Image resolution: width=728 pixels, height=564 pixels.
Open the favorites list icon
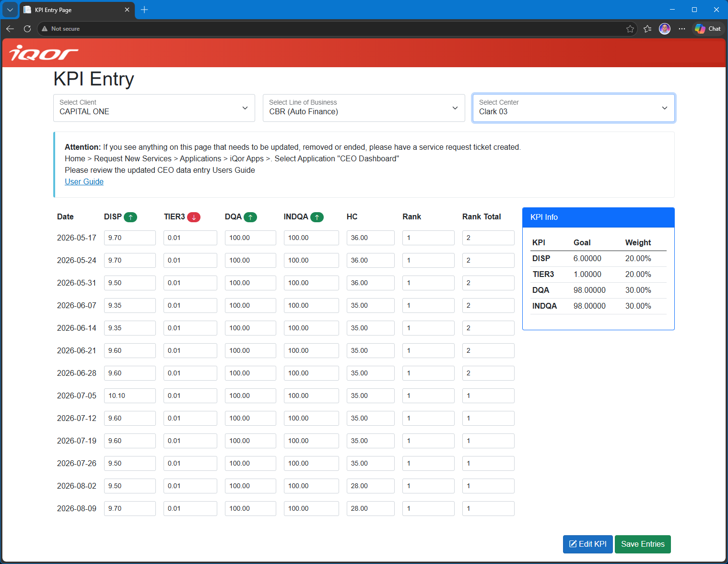click(x=647, y=29)
